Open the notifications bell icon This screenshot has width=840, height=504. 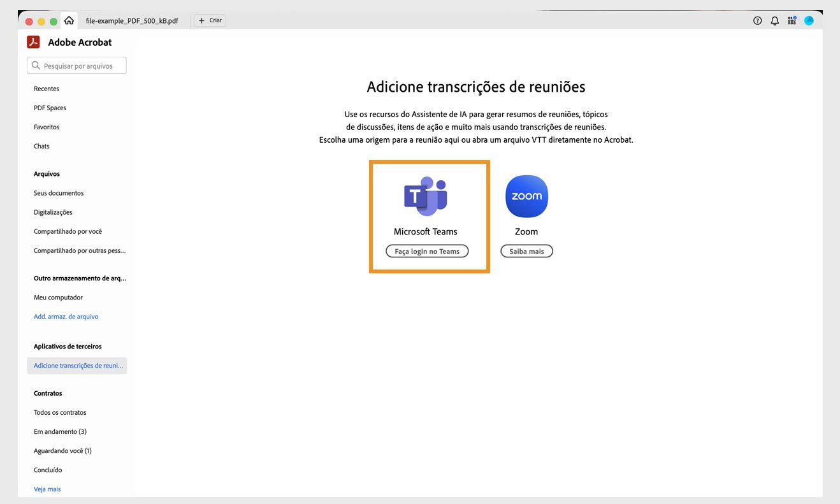pos(774,20)
